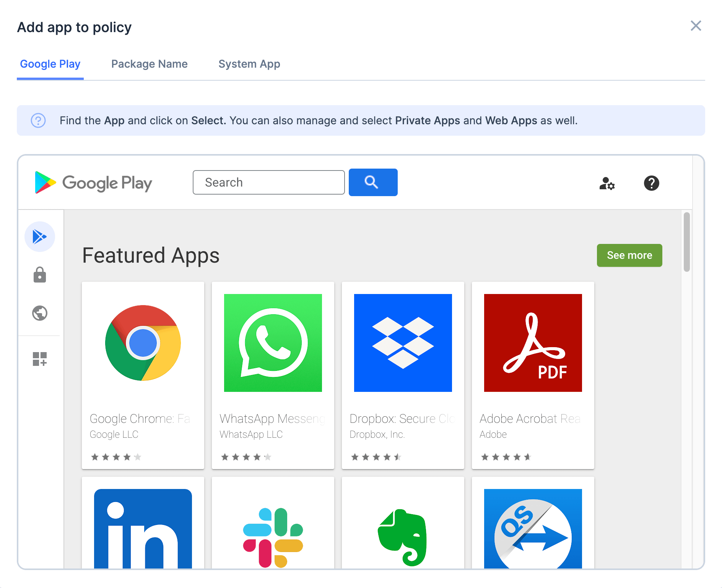722x588 pixels.
Task: Click Dropbox star rating
Action: click(376, 457)
